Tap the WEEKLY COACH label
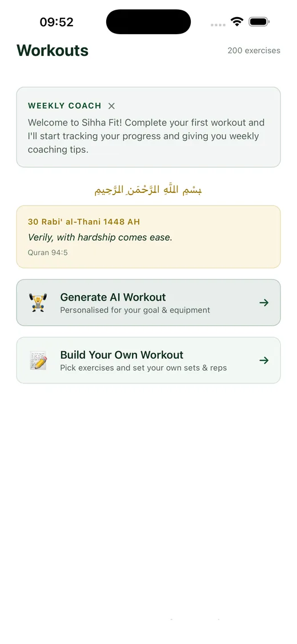 (65, 106)
